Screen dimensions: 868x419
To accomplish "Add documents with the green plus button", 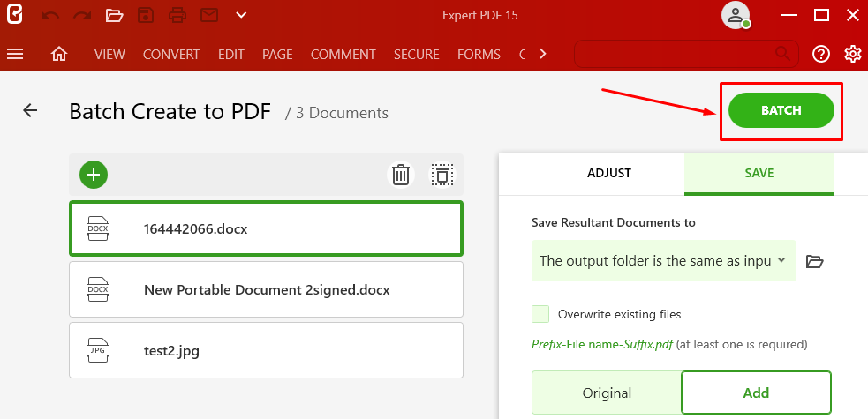I will [94, 175].
